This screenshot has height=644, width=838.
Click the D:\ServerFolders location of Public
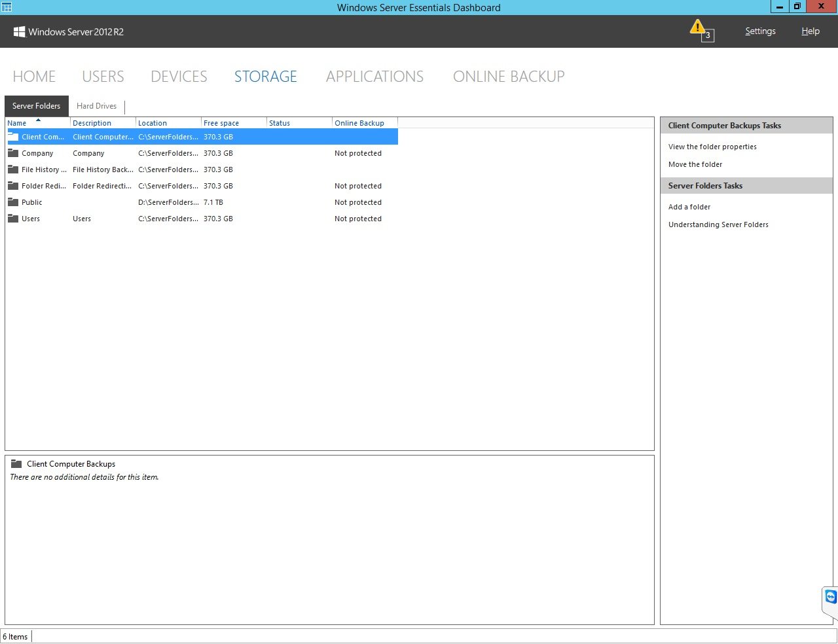click(168, 202)
